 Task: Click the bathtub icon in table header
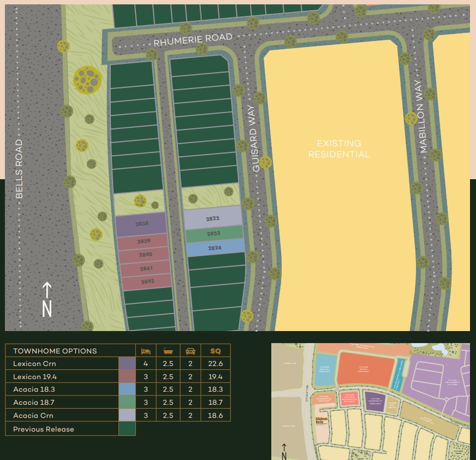pos(168,351)
